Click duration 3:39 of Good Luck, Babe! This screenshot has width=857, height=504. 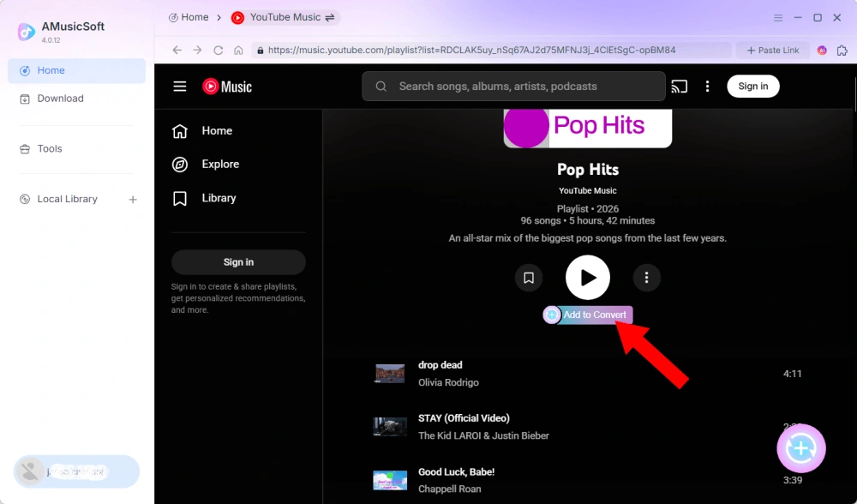point(793,481)
